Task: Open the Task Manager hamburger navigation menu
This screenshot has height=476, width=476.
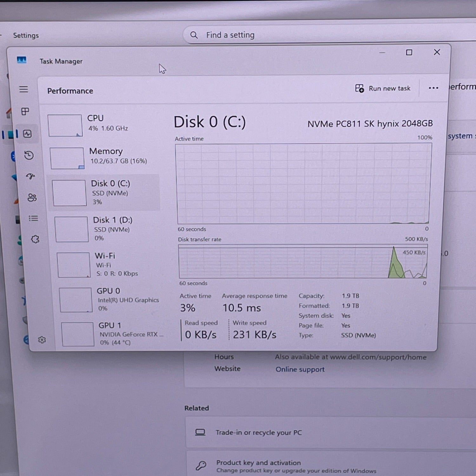Action: click(23, 89)
